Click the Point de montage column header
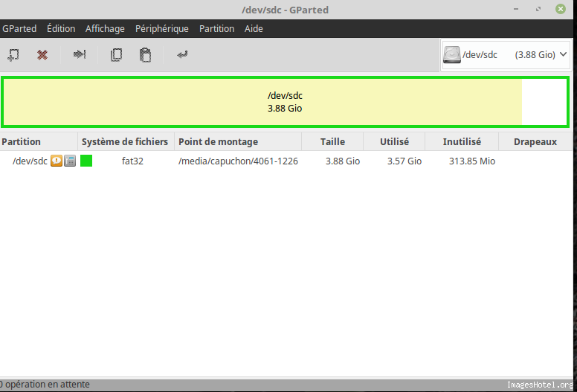The width and height of the screenshot is (577, 392). tap(218, 141)
